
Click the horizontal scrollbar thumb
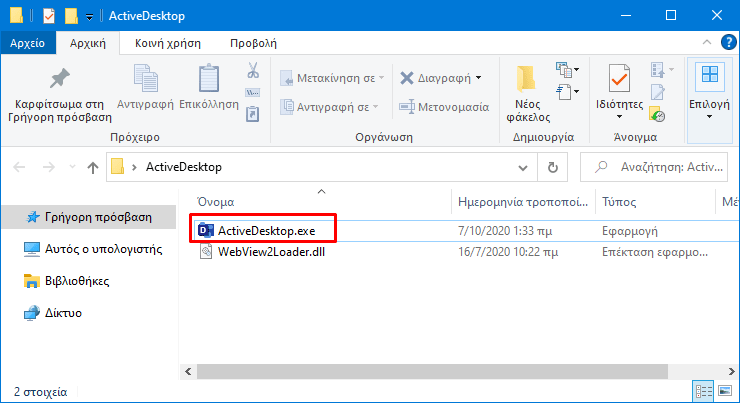pos(432,371)
